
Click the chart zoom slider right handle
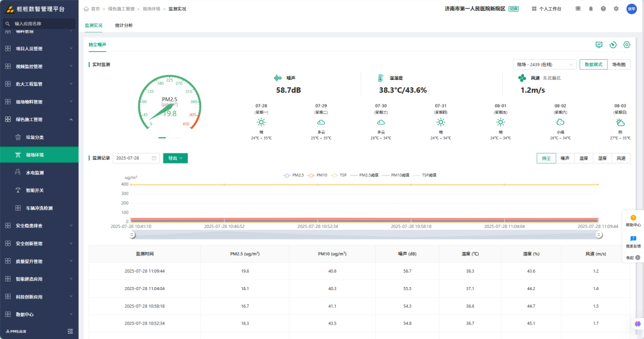[x=599, y=235]
